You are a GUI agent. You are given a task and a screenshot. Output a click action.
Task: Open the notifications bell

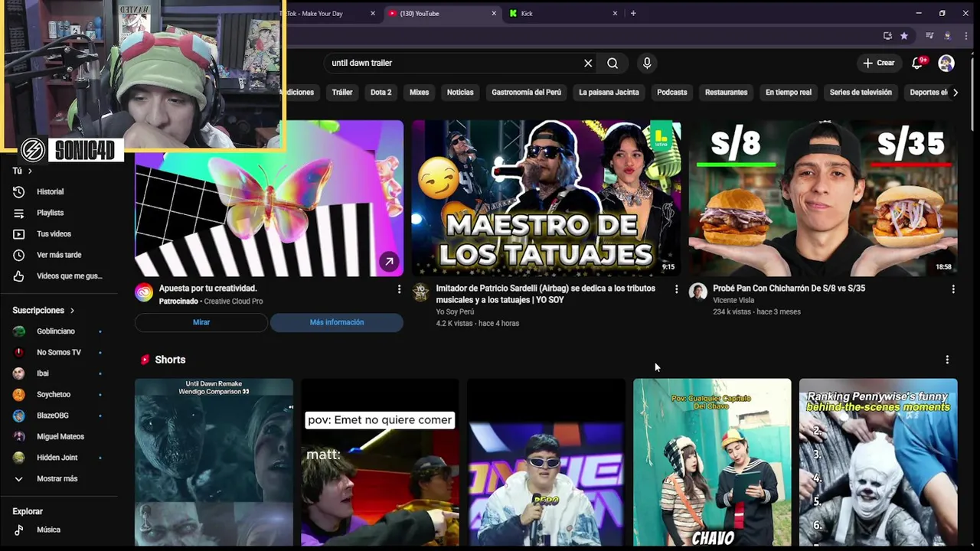point(917,64)
